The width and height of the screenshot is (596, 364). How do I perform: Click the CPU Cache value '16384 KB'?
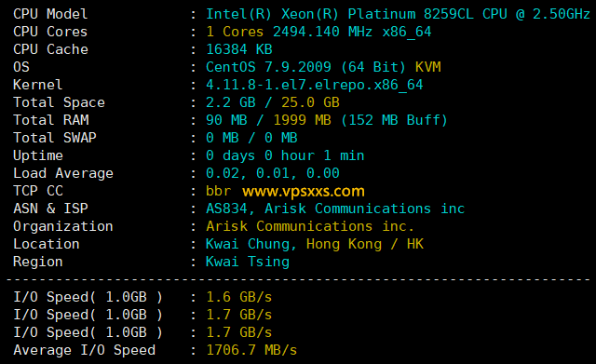click(x=239, y=49)
